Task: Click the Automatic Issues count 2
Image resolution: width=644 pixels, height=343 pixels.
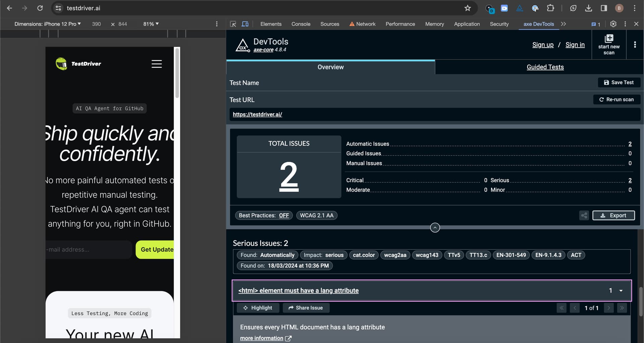Action: point(630,144)
